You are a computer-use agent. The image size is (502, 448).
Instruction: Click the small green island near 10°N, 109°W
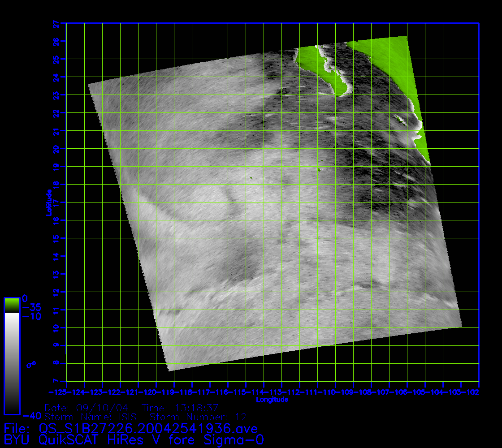[x=351, y=321]
